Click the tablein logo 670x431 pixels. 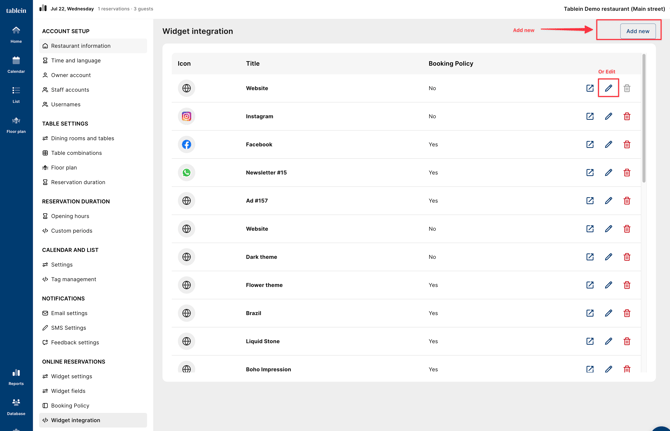coord(16,10)
